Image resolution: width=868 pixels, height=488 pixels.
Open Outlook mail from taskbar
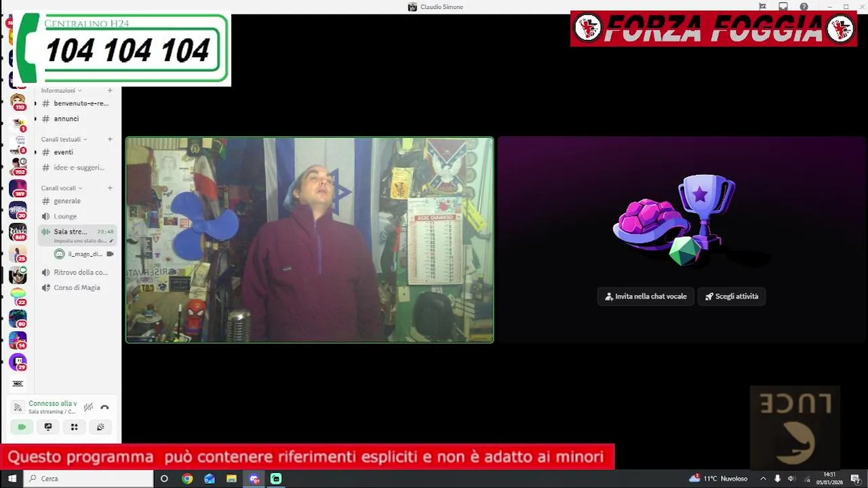(210, 479)
